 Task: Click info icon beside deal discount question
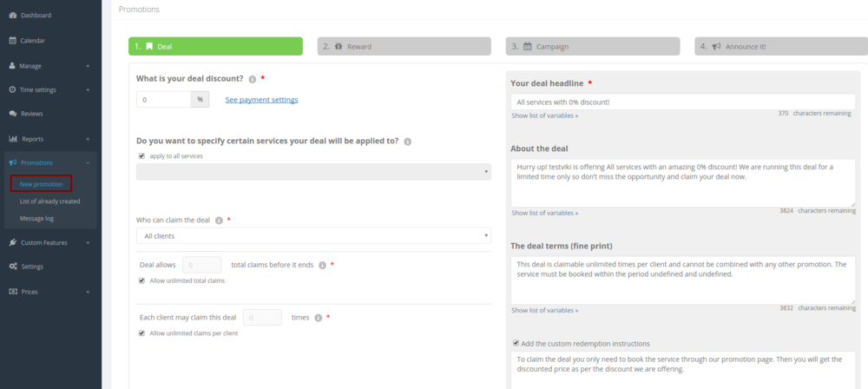point(252,79)
